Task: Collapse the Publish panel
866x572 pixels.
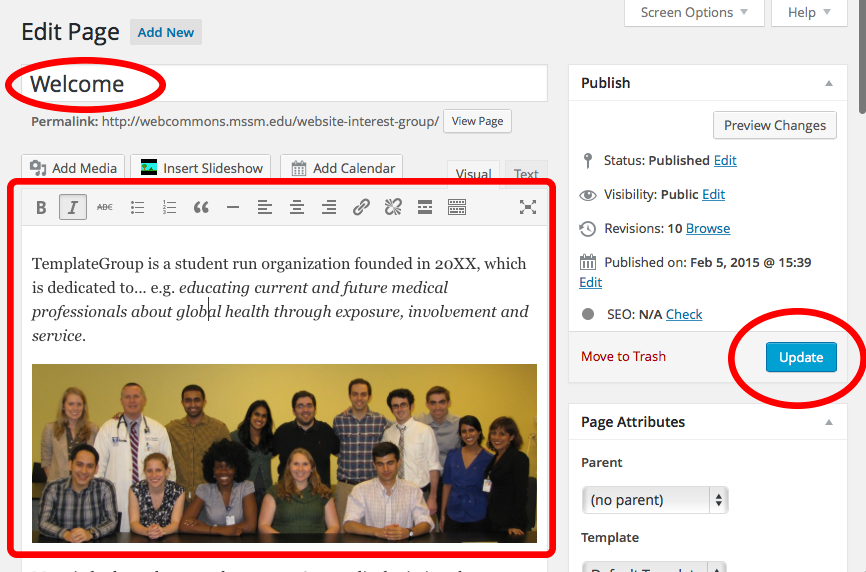Action: [x=829, y=83]
